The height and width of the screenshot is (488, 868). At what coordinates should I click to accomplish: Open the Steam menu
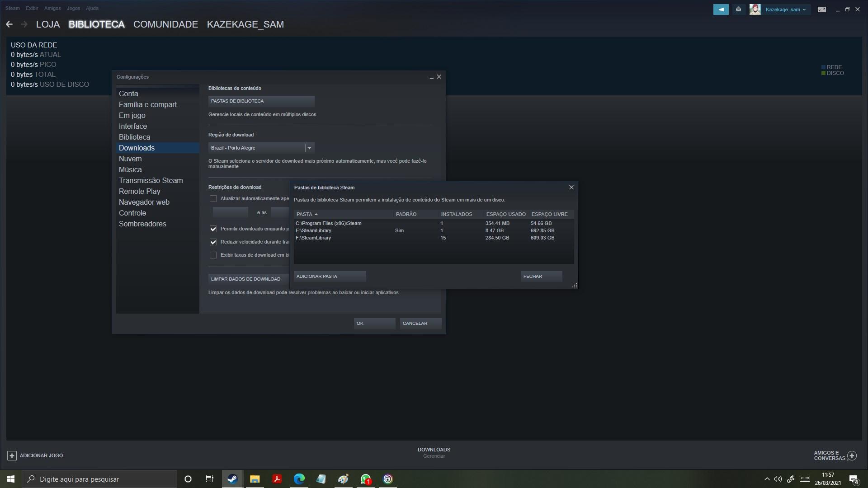[13, 8]
